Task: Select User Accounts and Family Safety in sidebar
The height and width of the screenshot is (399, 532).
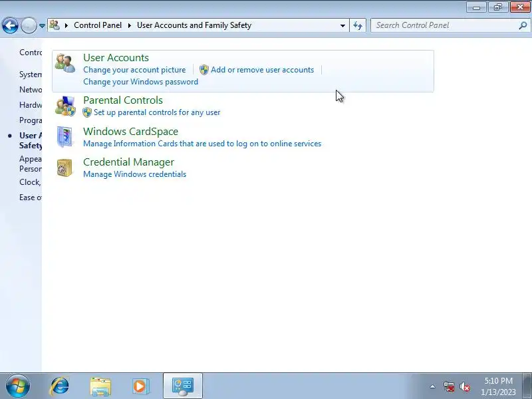Action: tap(31, 140)
